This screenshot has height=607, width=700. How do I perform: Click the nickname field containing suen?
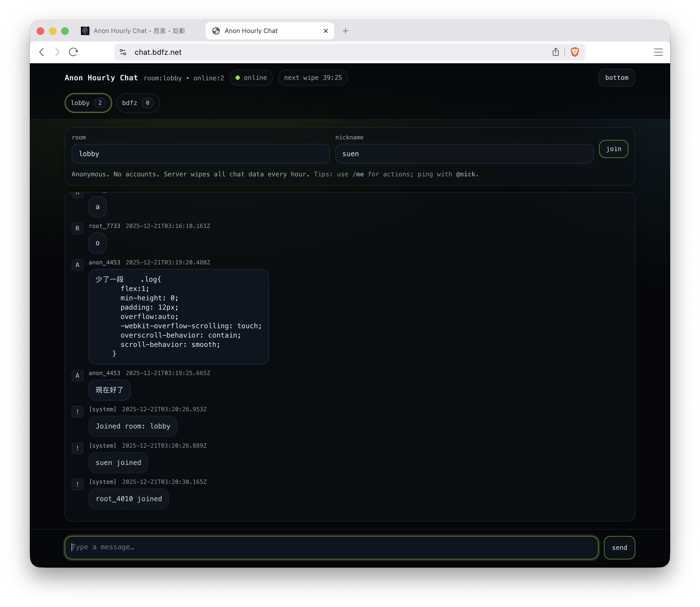tap(464, 154)
